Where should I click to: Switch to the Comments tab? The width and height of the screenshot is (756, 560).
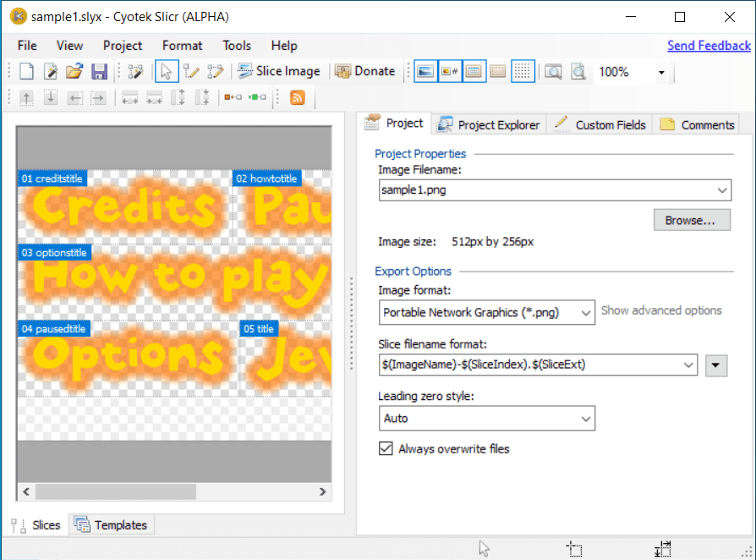pos(697,125)
